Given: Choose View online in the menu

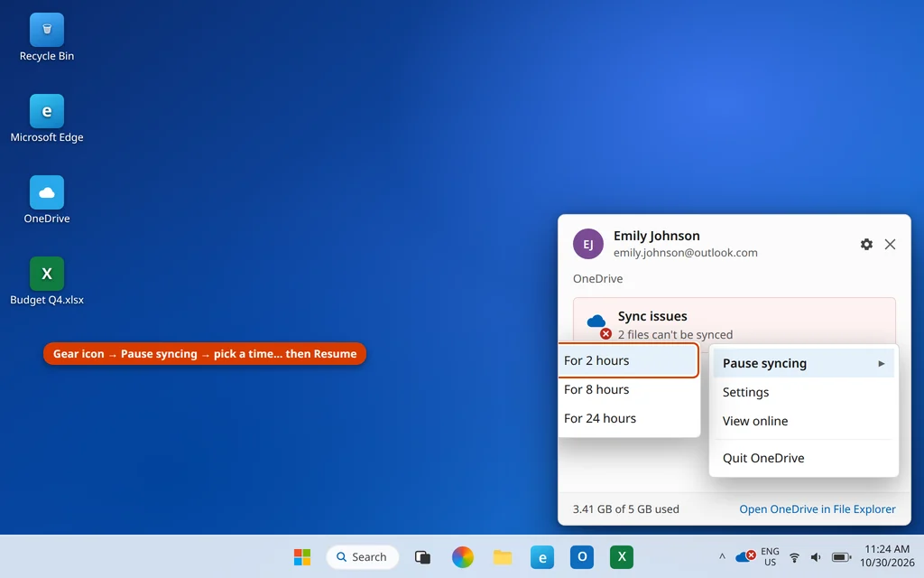Looking at the screenshot, I should point(804,421).
